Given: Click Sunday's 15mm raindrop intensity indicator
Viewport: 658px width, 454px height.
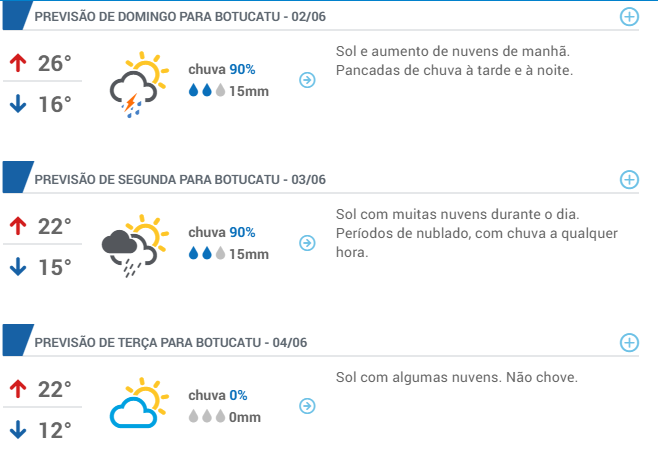Looking at the screenshot, I should (x=228, y=91).
